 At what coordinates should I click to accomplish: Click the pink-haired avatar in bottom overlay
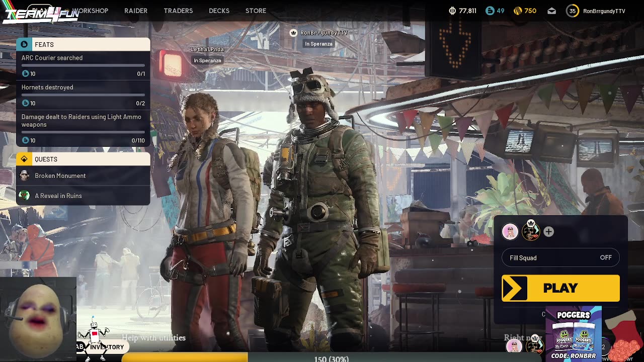pyautogui.click(x=514, y=346)
